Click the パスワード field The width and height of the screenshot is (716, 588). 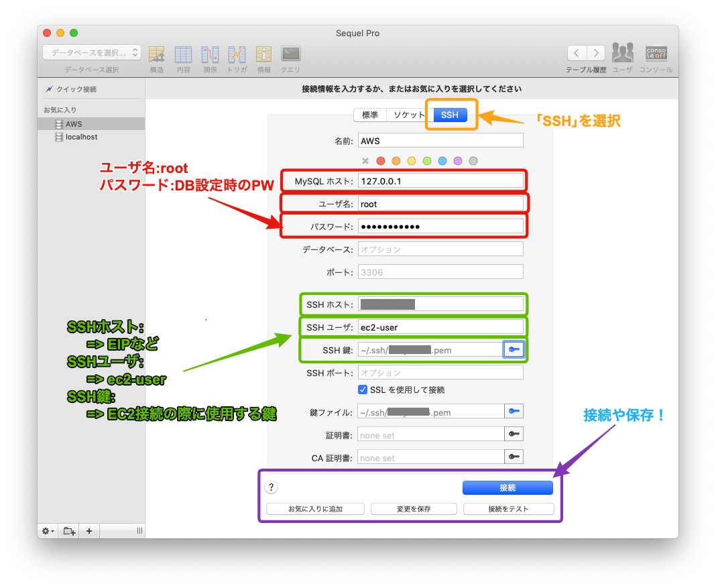(x=440, y=227)
